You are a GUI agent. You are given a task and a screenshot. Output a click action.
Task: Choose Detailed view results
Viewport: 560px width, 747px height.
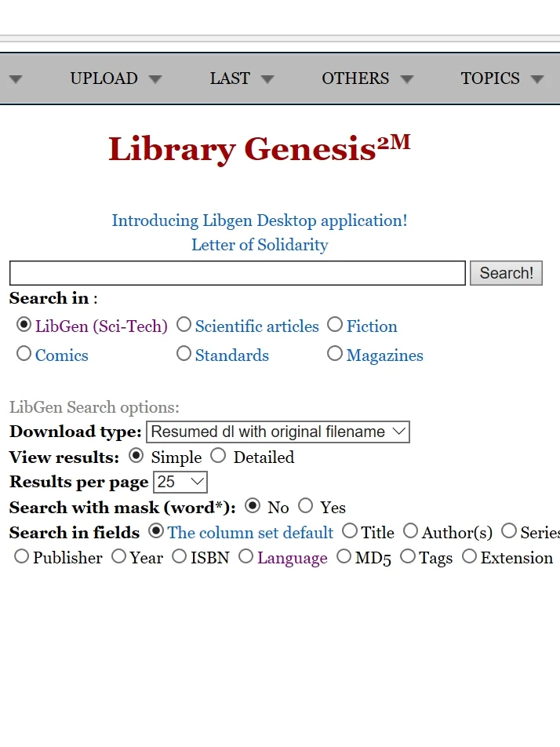(x=218, y=456)
